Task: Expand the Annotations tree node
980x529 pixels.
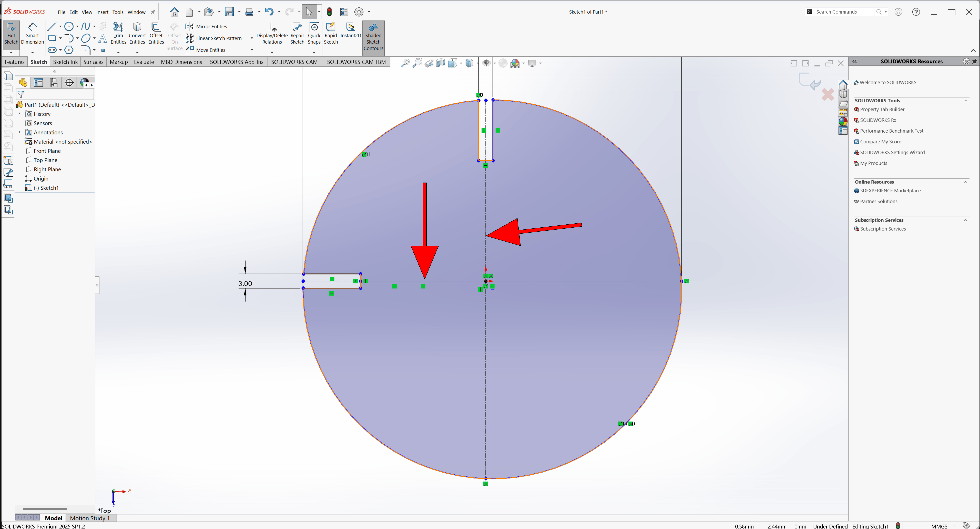Action: tap(19, 132)
